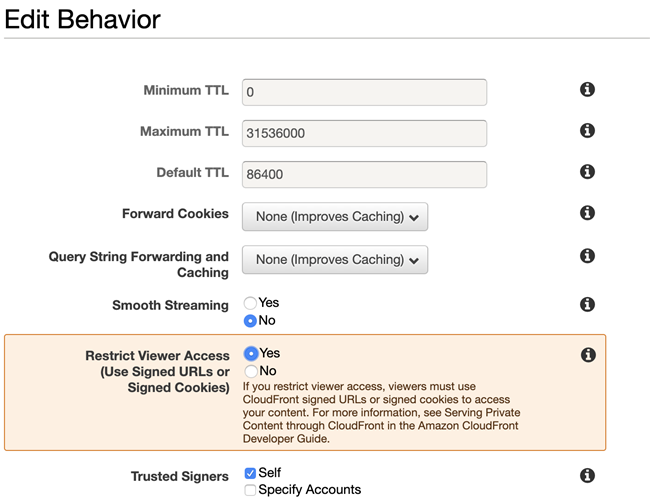
Task: Toggle the Self trusted signer checkbox
Action: point(250,473)
